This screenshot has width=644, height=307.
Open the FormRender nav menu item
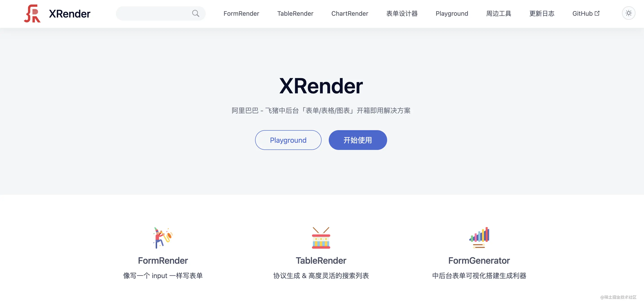coord(241,13)
